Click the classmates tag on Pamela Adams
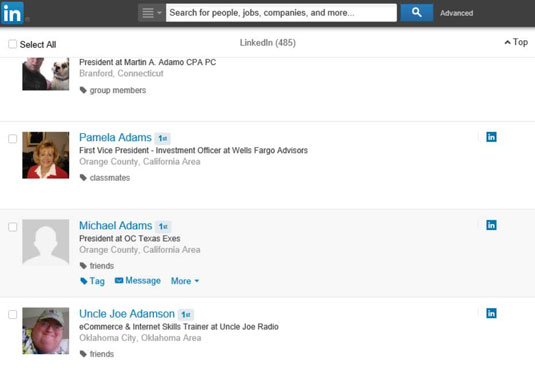Image resolution: width=535 pixels, height=370 pixels. (x=105, y=178)
